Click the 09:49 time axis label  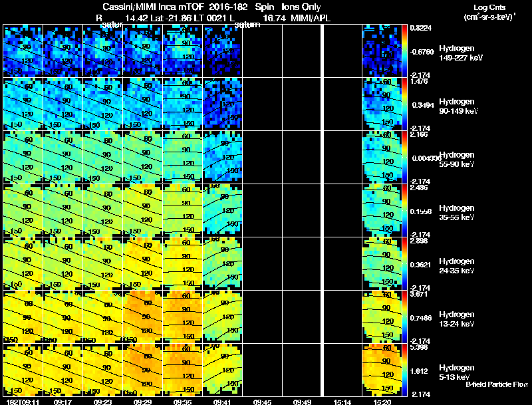[302, 402]
